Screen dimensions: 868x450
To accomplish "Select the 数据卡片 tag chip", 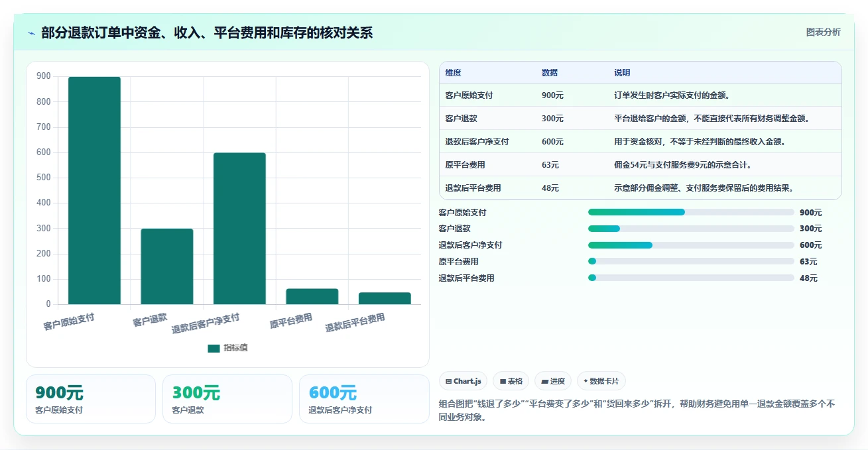I will 601,381.
